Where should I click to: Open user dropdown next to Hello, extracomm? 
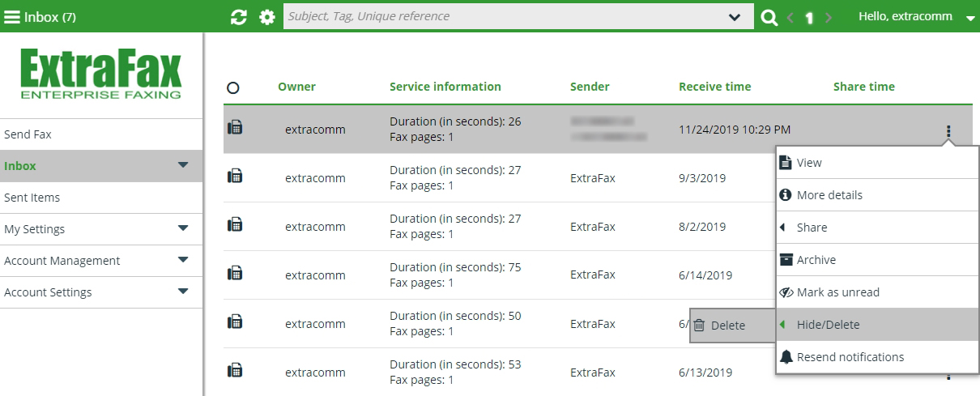coord(971,18)
